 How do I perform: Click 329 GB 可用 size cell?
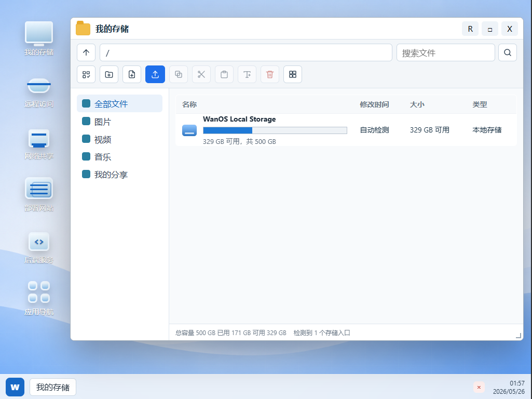(430, 130)
